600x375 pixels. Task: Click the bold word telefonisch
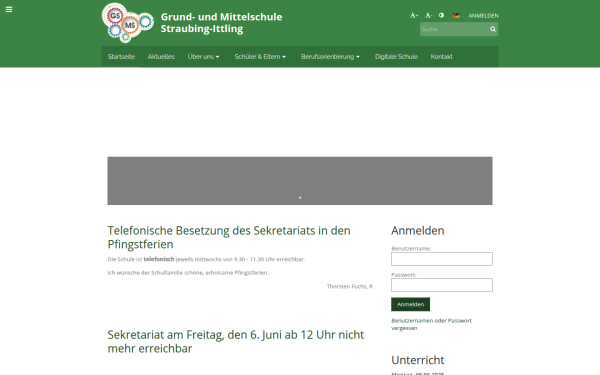point(159,259)
